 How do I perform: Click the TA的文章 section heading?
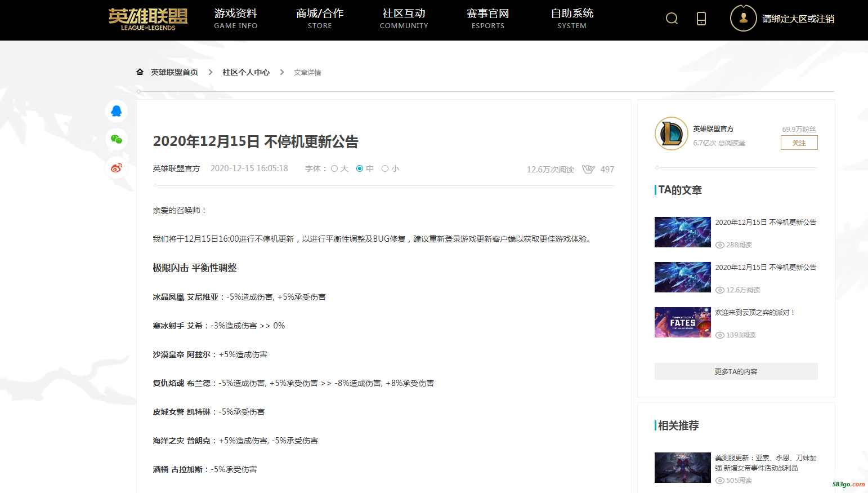(x=680, y=190)
